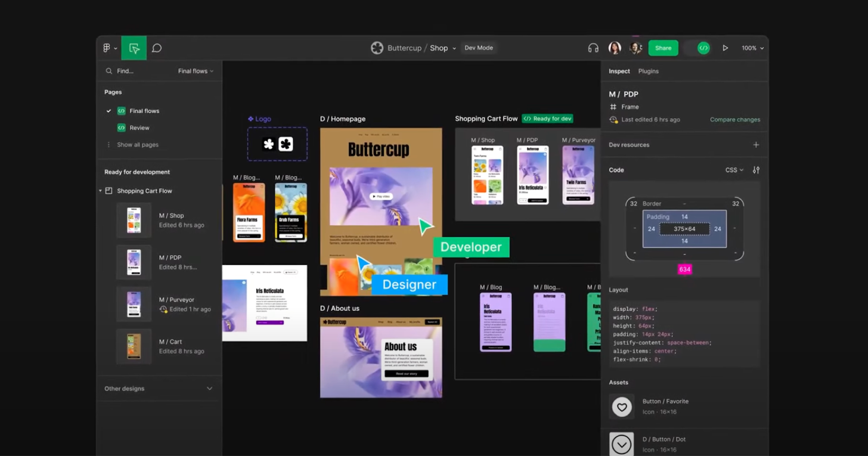Select M / Purveyor frame in Shopping Cart Flow
Screen dimensions: 868x456
(x=578, y=175)
